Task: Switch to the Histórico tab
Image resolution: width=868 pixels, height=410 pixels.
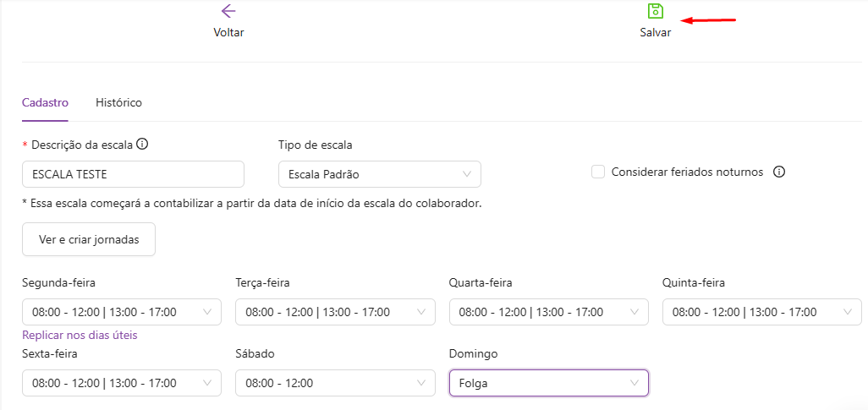Action: point(118,103)
